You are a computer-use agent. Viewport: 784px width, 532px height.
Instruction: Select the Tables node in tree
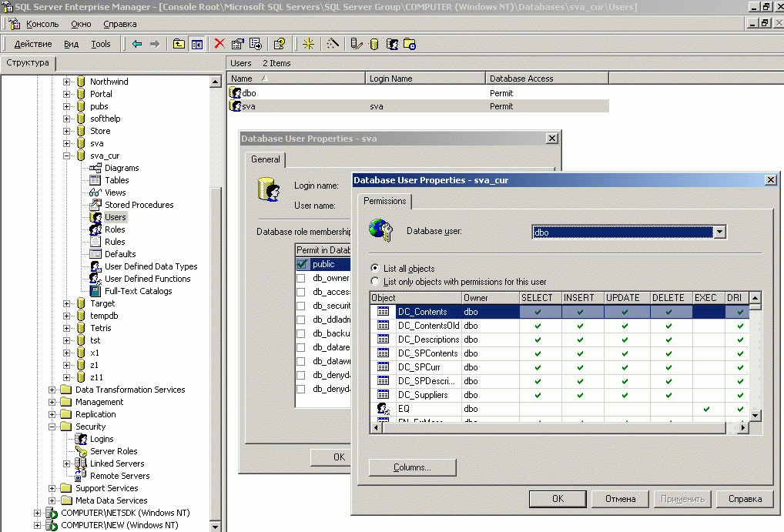click(117, 180)
